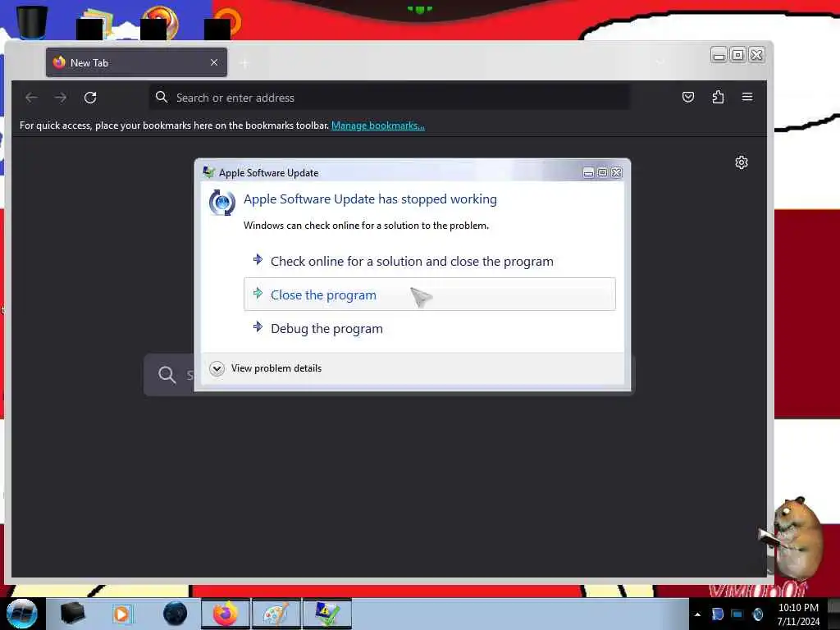840x630 pixels.
Task: Switch to Paint on the taskbar
Action: click(276, 614)
